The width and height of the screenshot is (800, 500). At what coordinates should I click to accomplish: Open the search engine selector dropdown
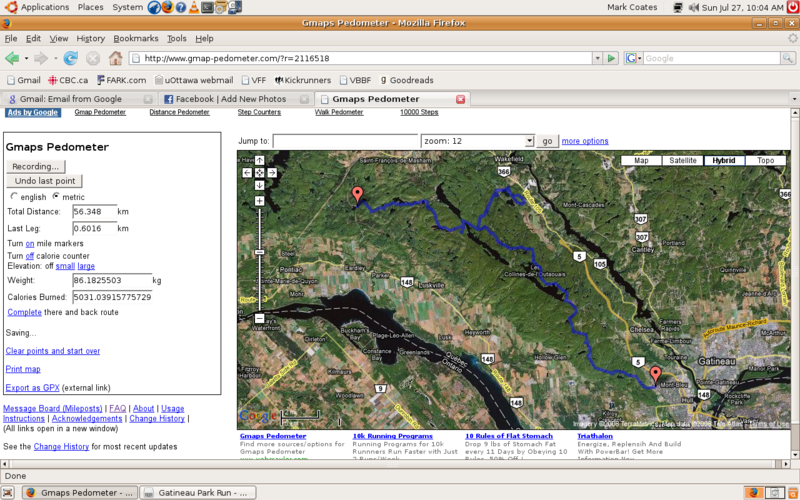click(x=634, y=58)
